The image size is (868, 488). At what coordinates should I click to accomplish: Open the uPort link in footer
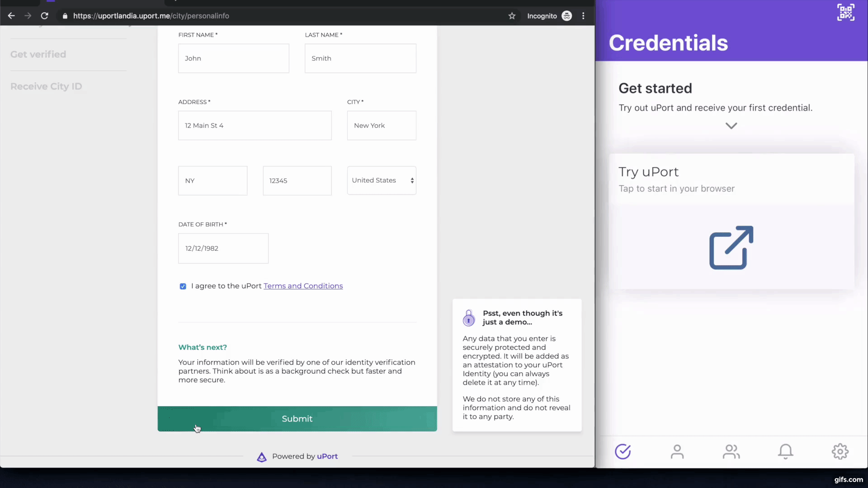click(327, 456)
